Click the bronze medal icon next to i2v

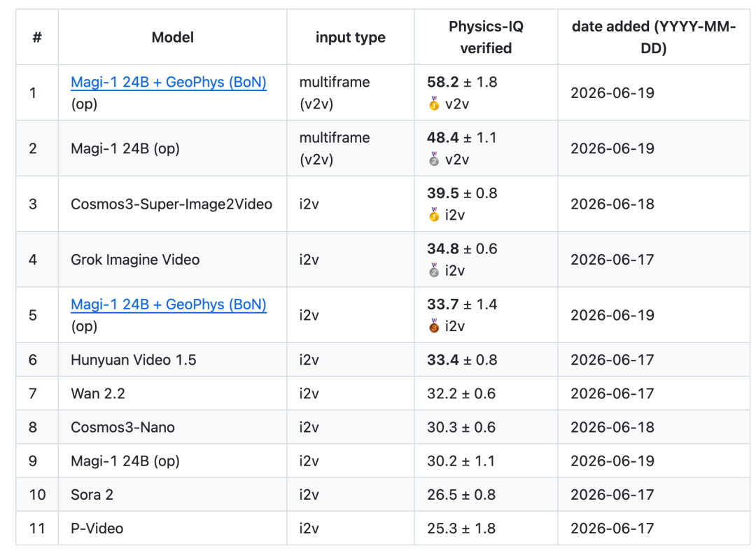coord(434,326)
